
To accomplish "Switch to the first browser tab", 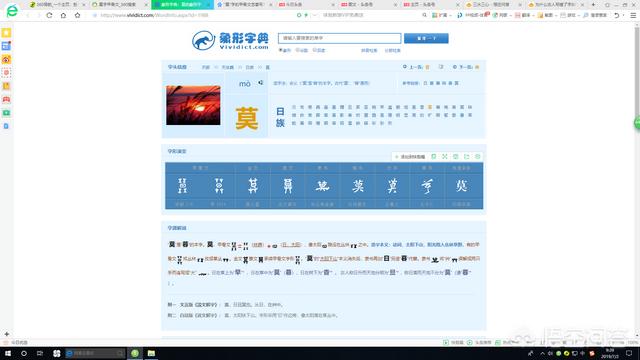I will (57, 4).
